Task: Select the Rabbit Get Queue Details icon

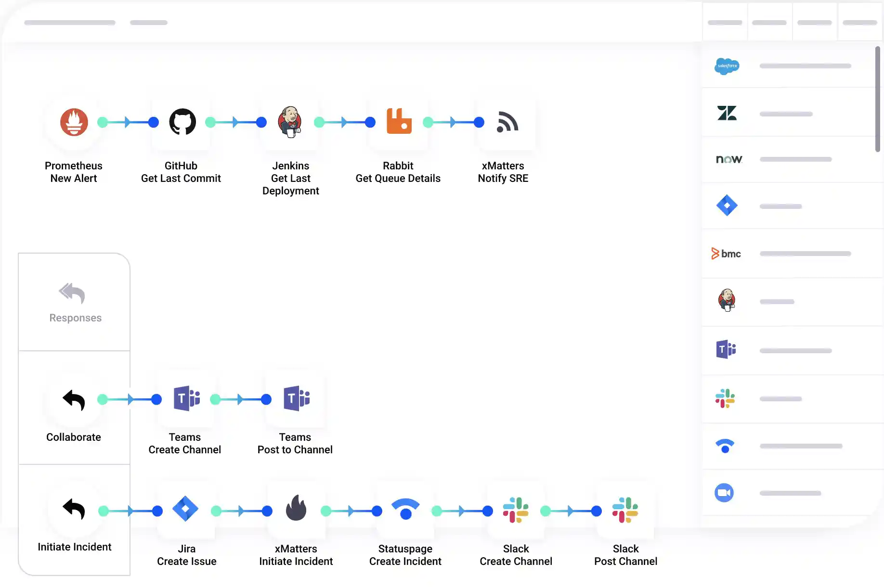Action: point(399,121)
